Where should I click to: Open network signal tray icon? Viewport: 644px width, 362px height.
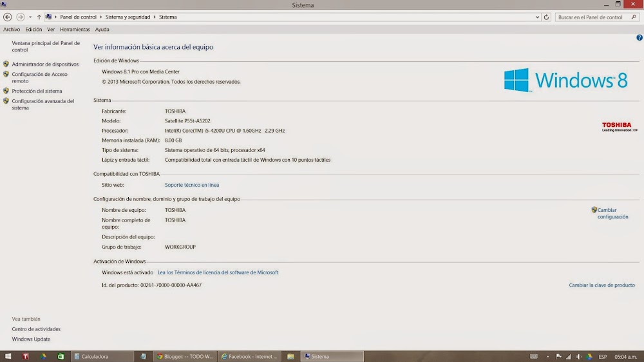(x=569, y=357)
